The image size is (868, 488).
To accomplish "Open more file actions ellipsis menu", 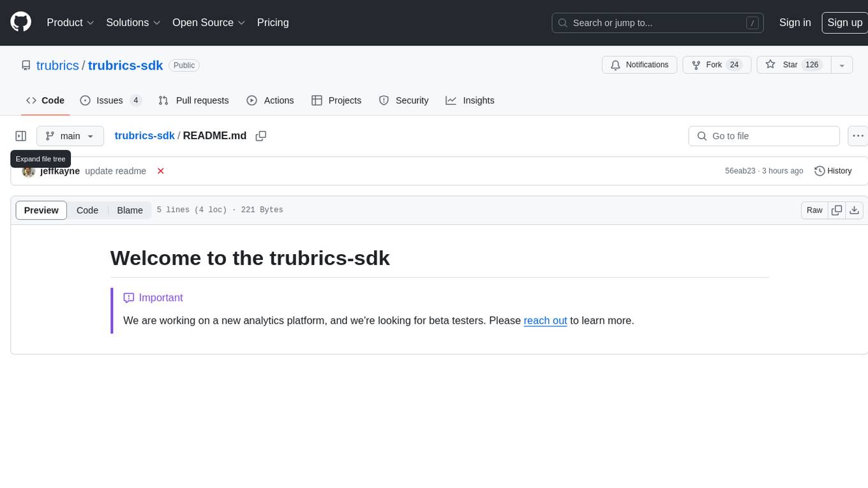I will coord(858,136).
